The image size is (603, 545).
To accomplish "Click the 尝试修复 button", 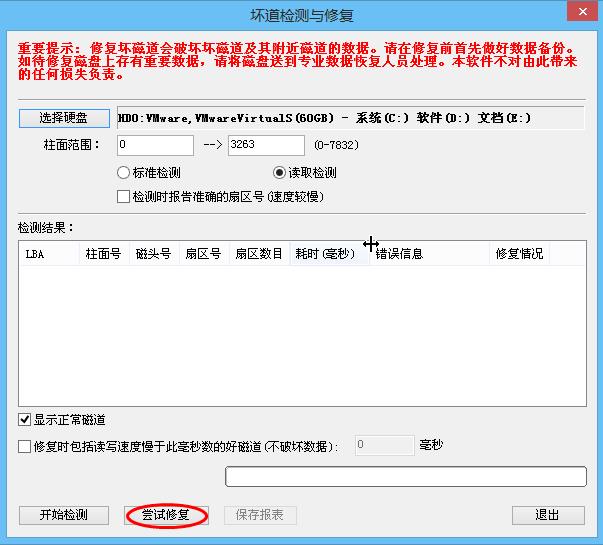I will coord(166,515).
